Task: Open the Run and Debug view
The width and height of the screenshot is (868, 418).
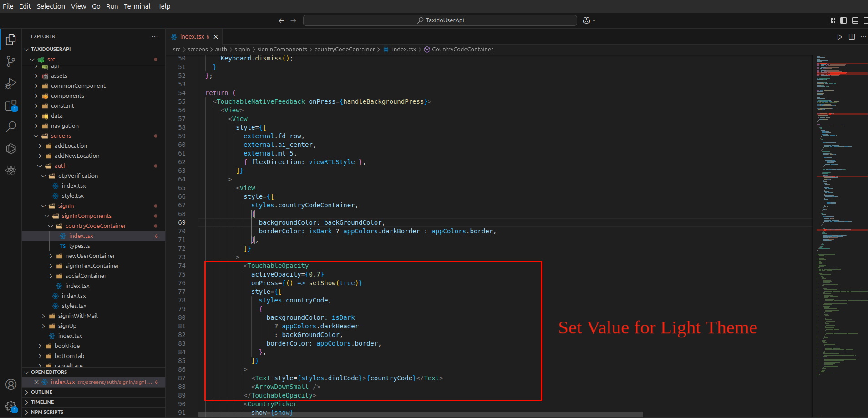Action: [x=11, y=83]
